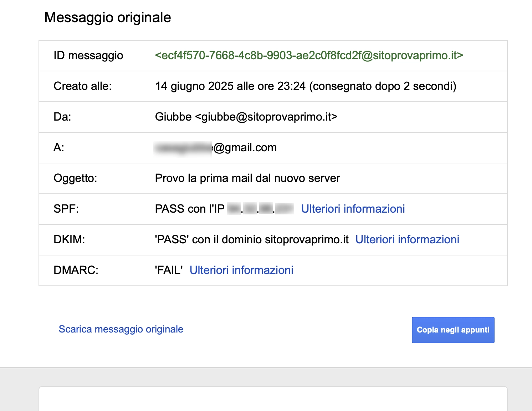Image resolution: width=532 pixels, height=411 pixels.
Task: Click the green message ID value
Action: (x=309, y=55)
